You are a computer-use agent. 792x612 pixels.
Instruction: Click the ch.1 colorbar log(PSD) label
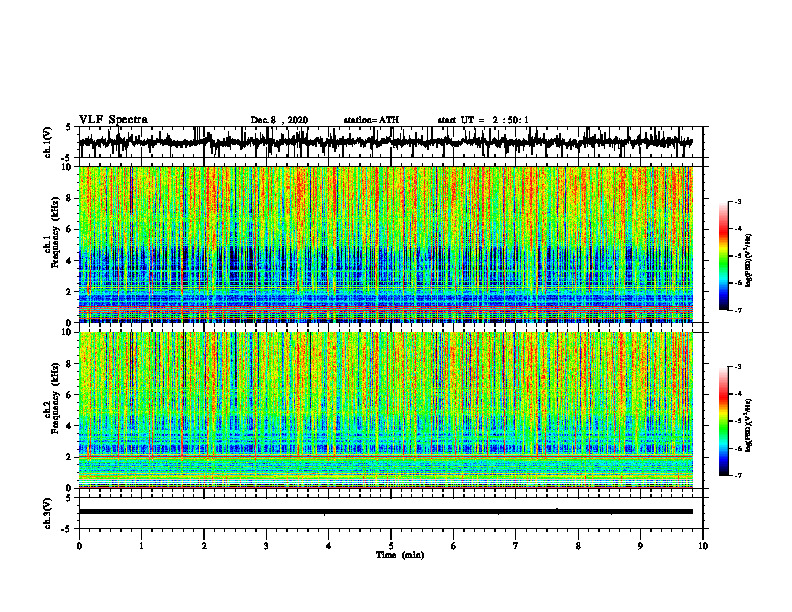click(x=749, y=260)
